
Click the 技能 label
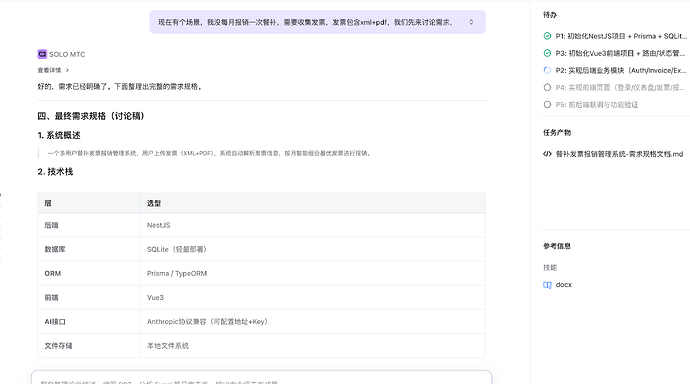click(x=550, y=267)
